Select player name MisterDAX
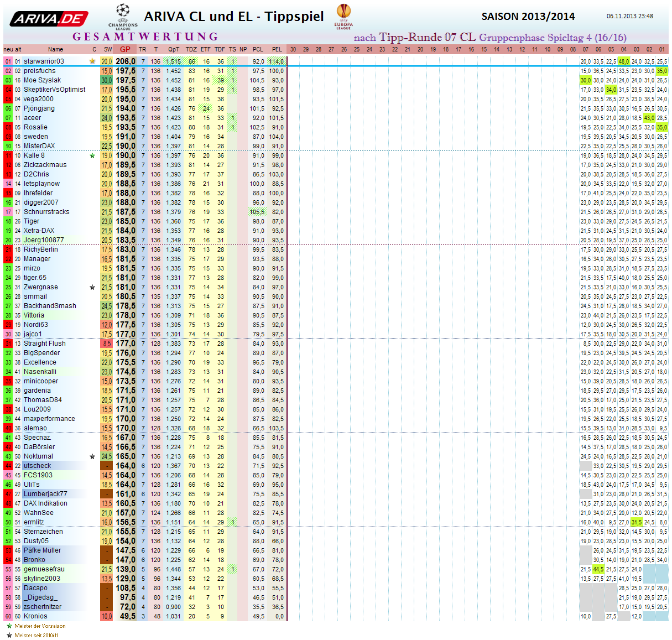 pyautogui.click(x=39, y=146)
